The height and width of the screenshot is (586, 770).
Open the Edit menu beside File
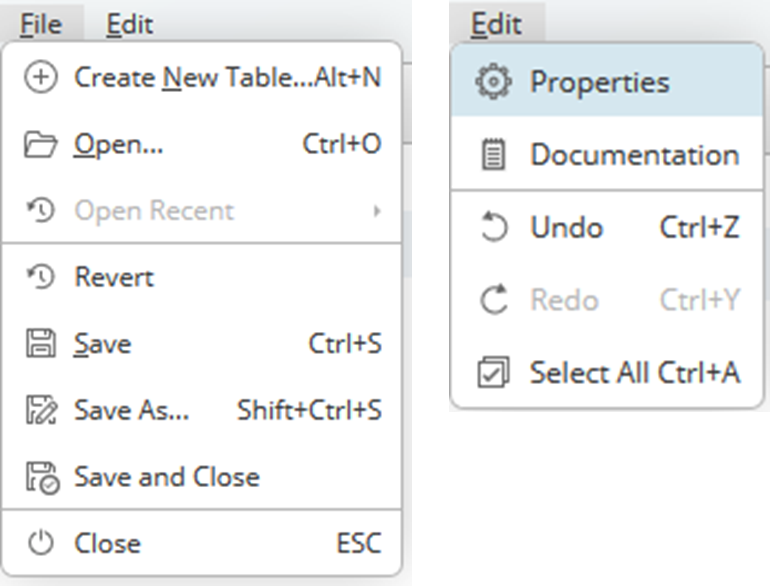(130, 24)
